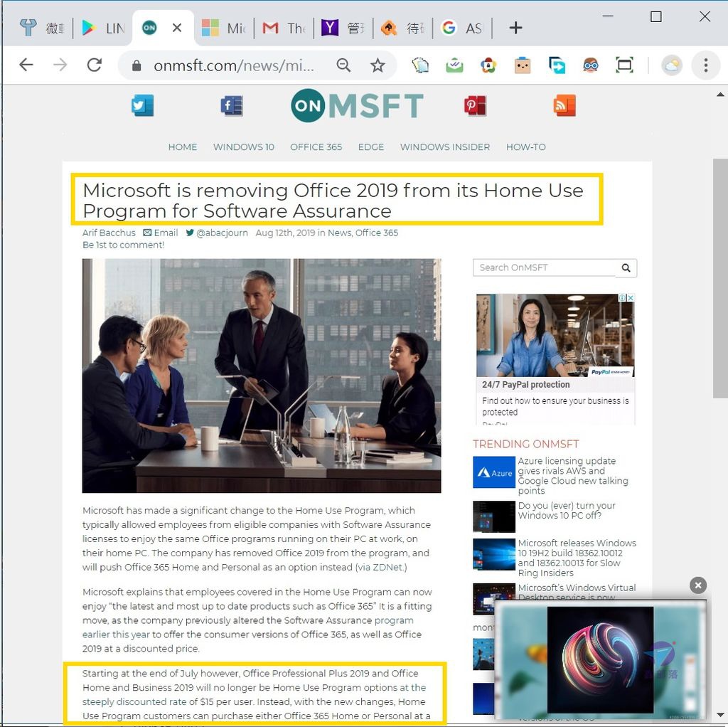Switch to the orange arrow icon tab
The width and height of the screenshot is (728, 727).
pyautogui.click(x=402, y=28)
